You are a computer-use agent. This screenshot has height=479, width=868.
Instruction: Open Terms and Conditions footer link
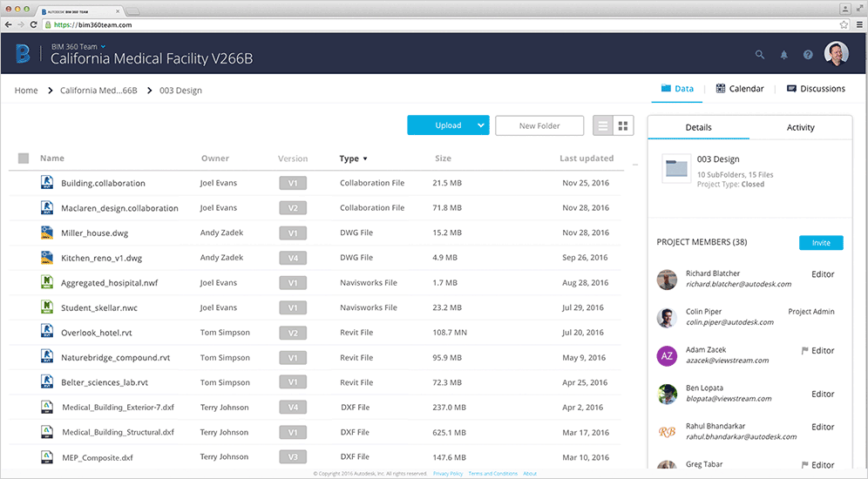click(492, 474)
